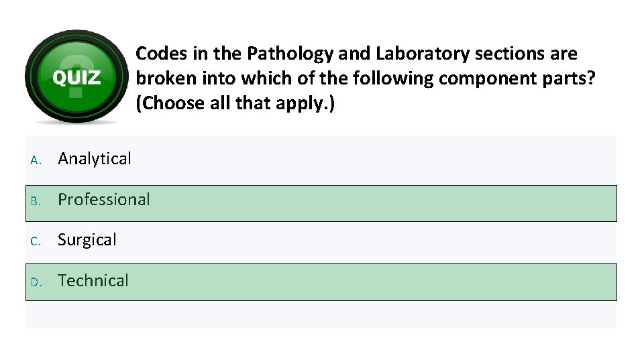Click the shadow beneath the QUIZ badge
The width and height of the screenshot is (644, 362).
click(x=76, y=121)
